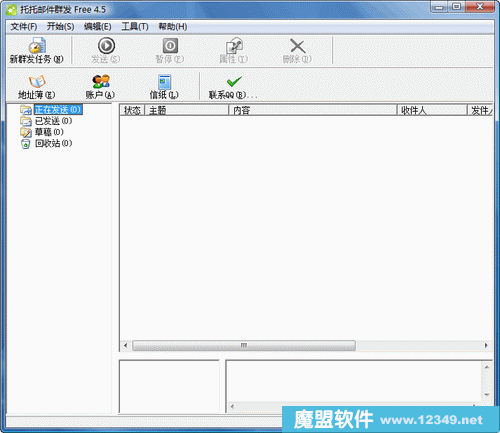Select the 正在发送 (0) folder
This screenshot has width=500, height=433.
point(58,109)
